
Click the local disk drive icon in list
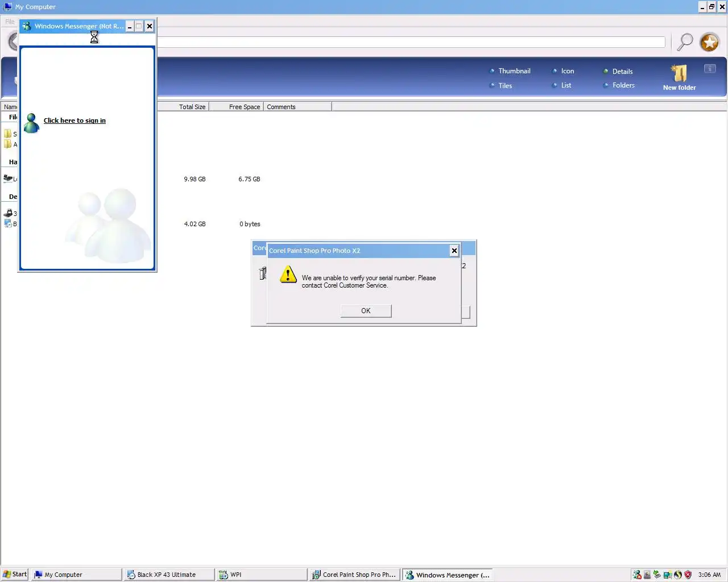(8, 178)
